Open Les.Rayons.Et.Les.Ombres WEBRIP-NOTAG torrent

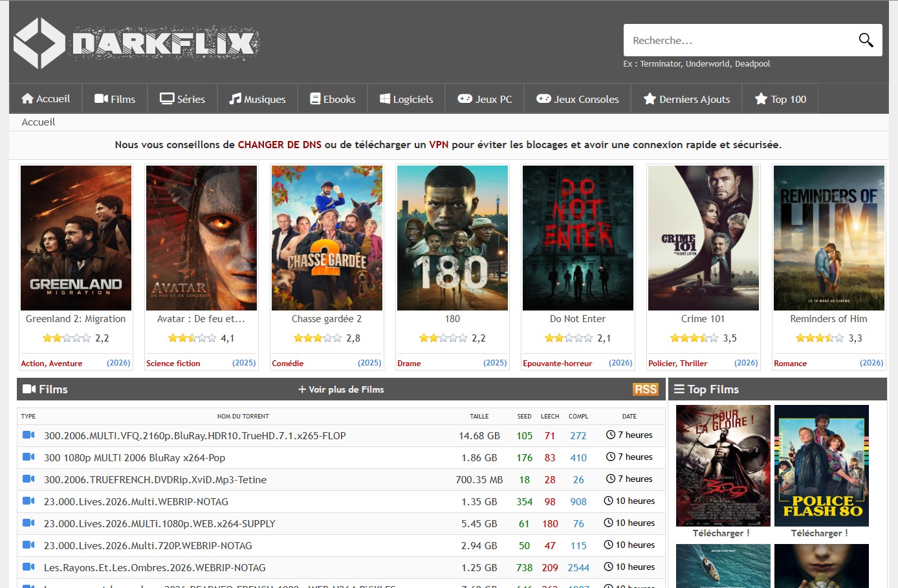click(x=155, y=568)
